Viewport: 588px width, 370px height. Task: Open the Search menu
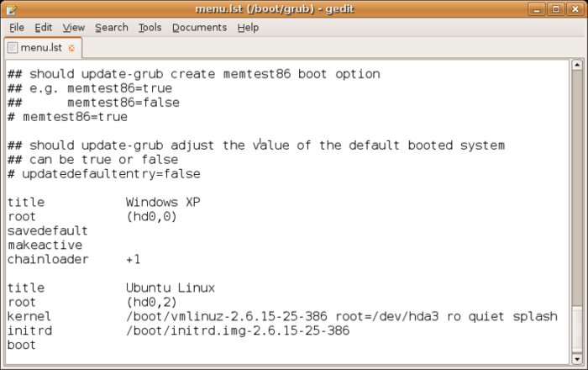[112, 28]
